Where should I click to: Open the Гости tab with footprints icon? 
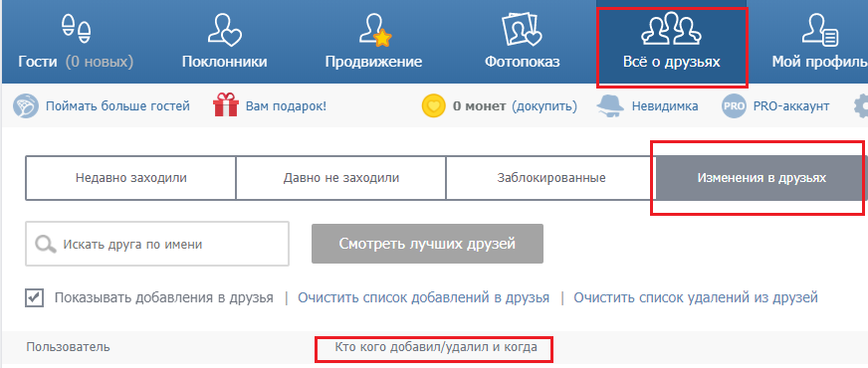point(76,42)
